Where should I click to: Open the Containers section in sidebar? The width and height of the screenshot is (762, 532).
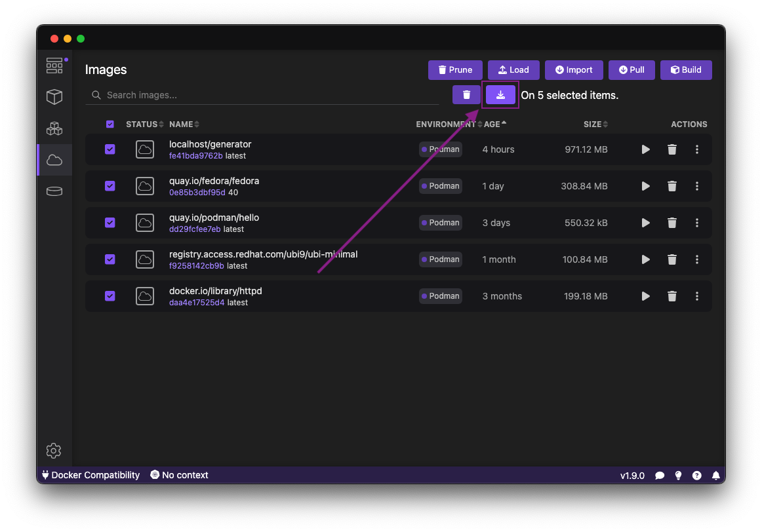[x=54, y=97]
